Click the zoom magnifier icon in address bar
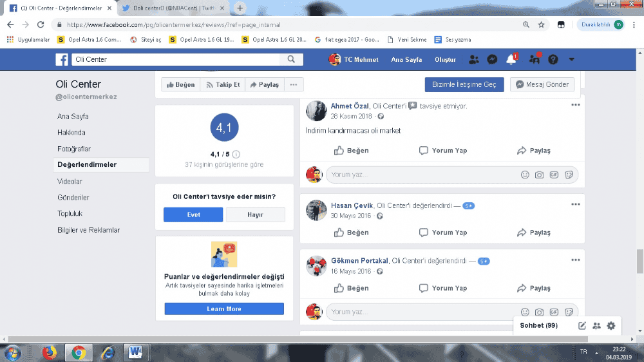The image size is (644, 362). pos(526,24)
